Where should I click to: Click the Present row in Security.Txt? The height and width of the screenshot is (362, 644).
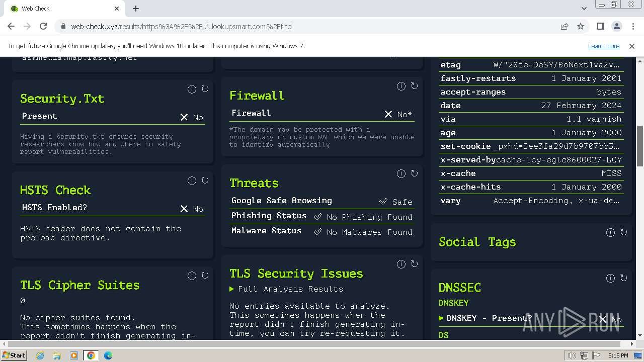click(x=113, y=117)
